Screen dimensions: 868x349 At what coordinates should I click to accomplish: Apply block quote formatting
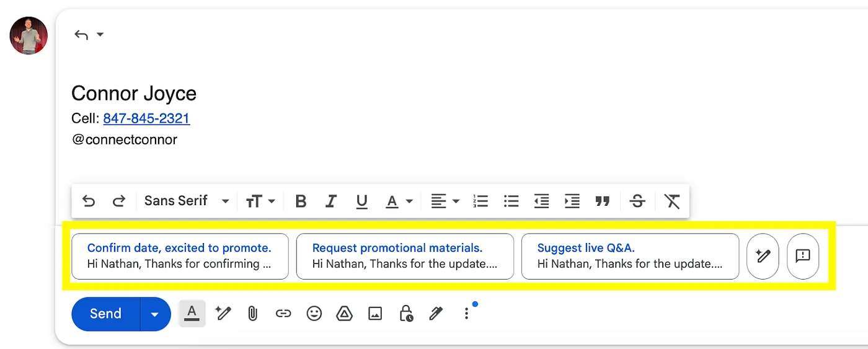602,201
